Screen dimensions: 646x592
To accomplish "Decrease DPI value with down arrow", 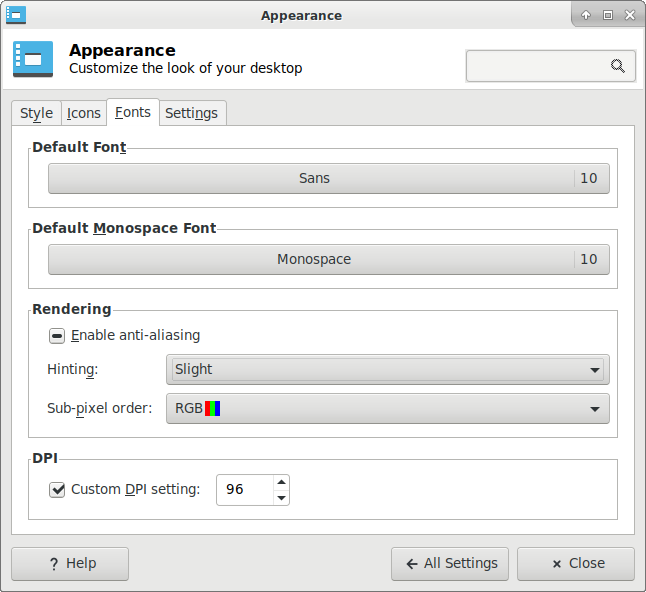I will coord(281,497).
